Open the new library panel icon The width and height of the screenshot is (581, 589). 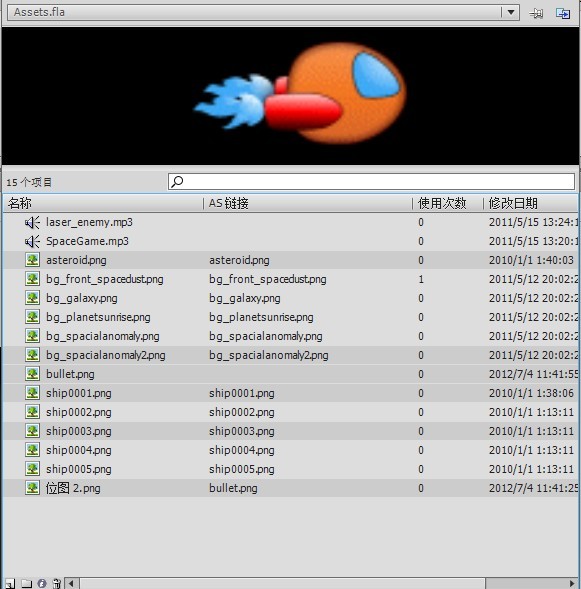pyautogui.click(x=563, y=14)
